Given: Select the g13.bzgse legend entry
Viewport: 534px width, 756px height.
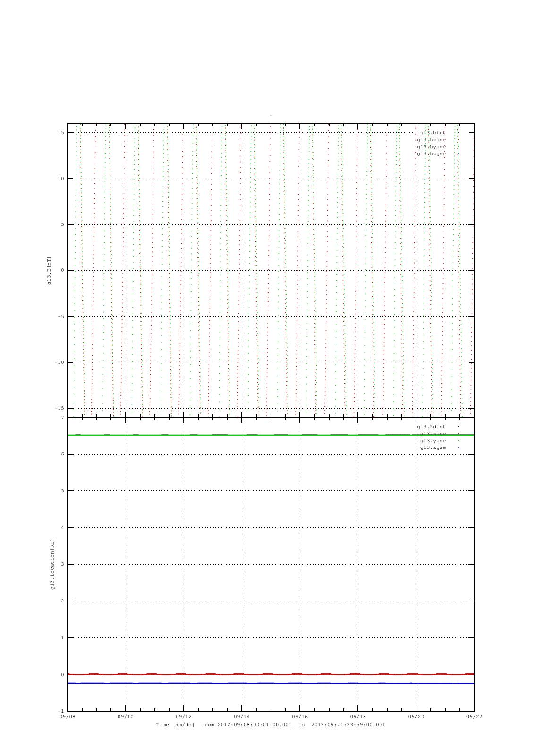Looking at the screenshot, I should (x=431, y=154).
